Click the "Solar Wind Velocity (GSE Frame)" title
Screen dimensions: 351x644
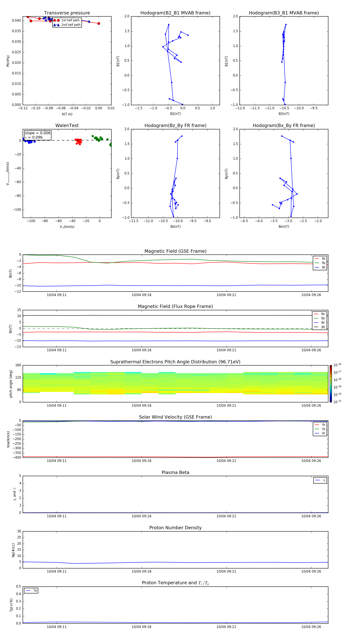click(x=175, y=417)
